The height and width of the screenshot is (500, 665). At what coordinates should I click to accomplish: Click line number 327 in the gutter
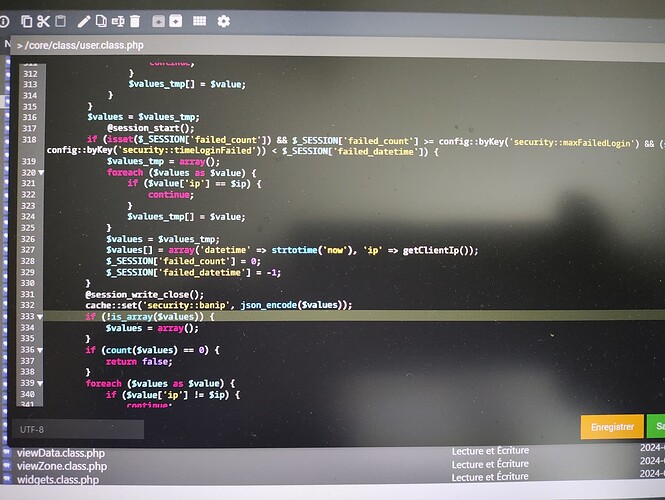[x=28, y=250]
